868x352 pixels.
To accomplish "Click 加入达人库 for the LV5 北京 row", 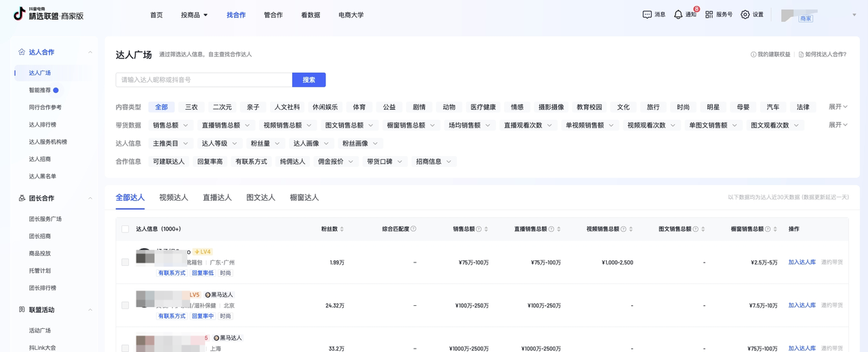I will 802,305.
